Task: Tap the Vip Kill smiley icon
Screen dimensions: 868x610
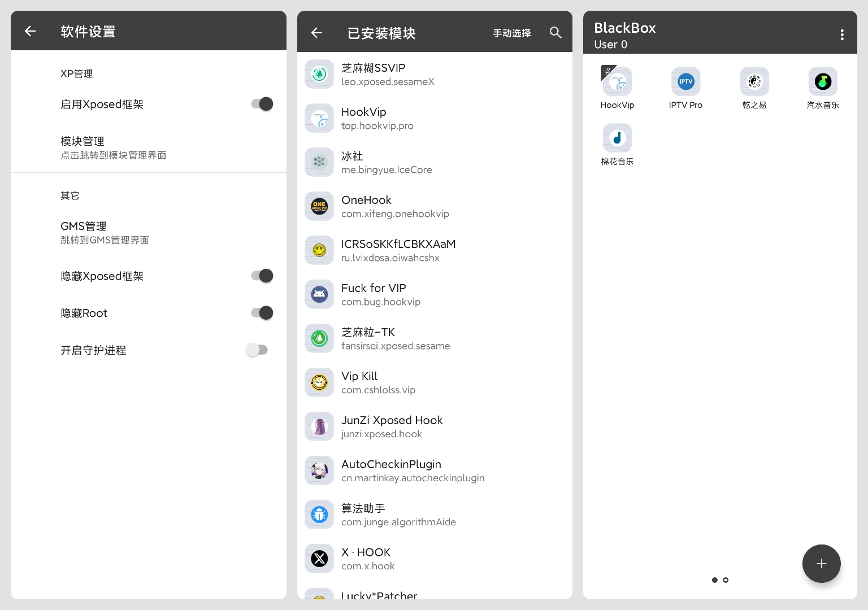Action: (x=319, y=382)
